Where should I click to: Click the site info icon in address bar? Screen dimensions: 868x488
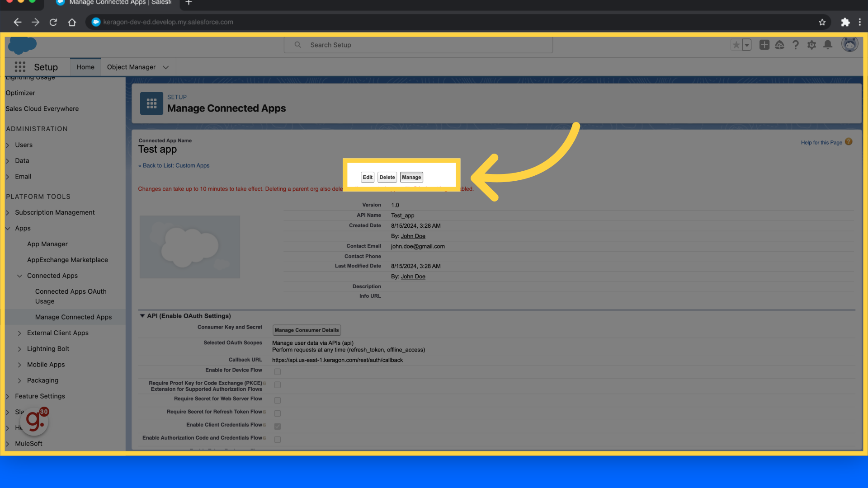point(96,22)
